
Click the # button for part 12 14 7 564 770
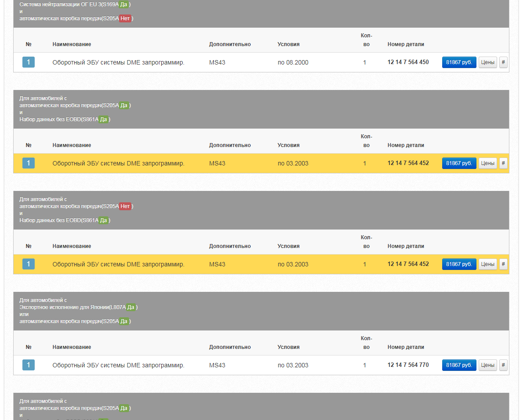(x=503, y=365)
